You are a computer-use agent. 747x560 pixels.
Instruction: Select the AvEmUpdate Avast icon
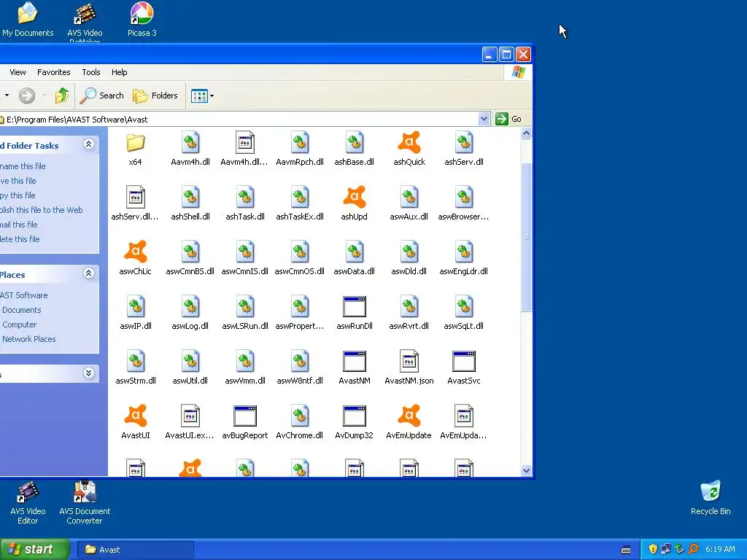pyautogui.click(x=409, y=416)
